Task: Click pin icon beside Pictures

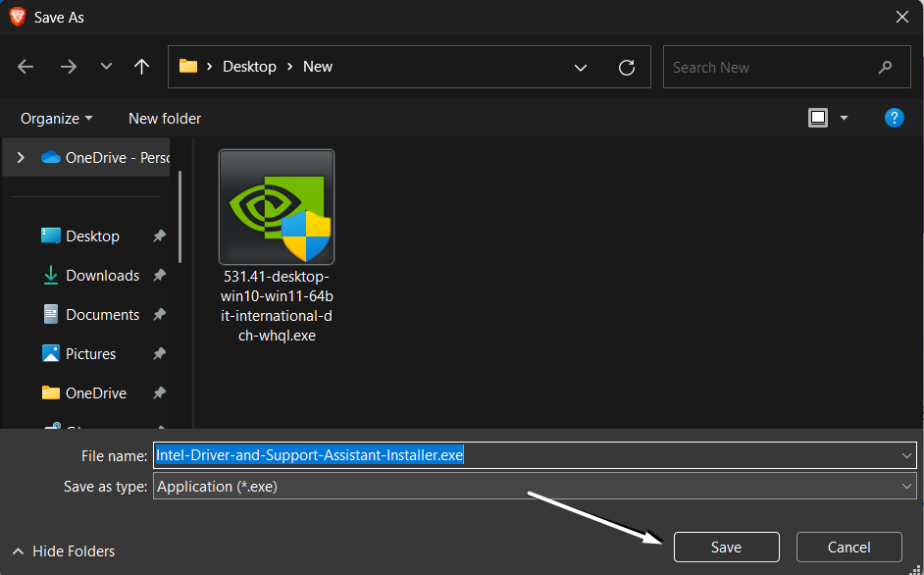Action: tap(159, 354)
